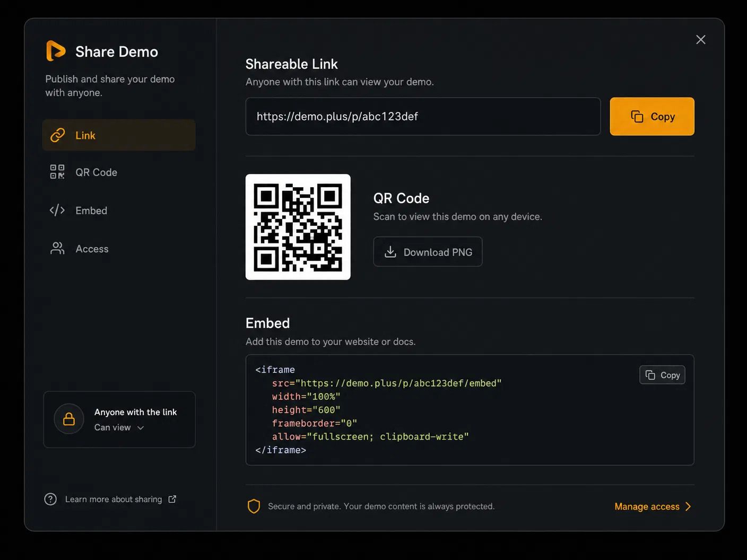The width and height of the screenshot is (747, 560).
Task: Click 'Scan to view this demo on any device.'
Action: click(x=457, y=216)
